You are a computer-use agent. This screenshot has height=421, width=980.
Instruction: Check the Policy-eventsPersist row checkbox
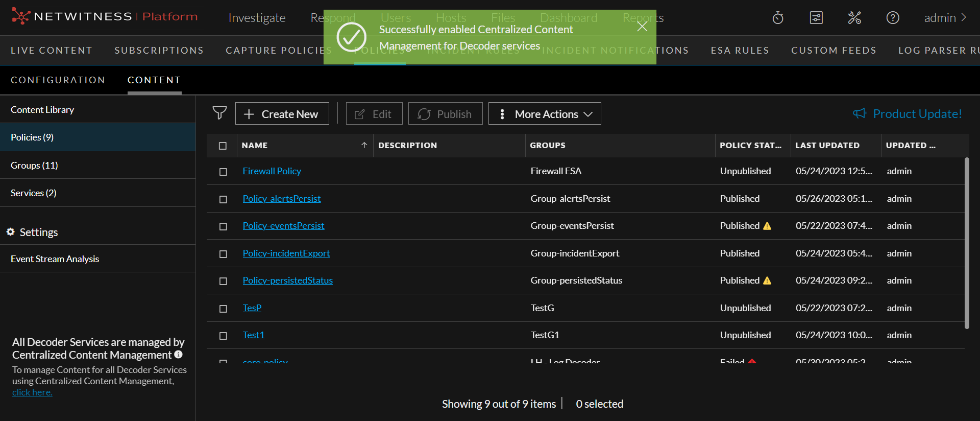[x=223, y=226]
